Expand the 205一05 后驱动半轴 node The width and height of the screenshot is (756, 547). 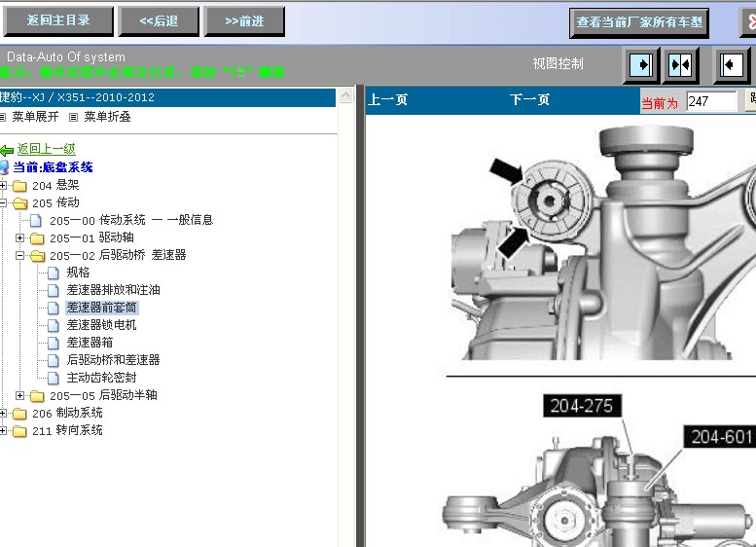(20, 395)
